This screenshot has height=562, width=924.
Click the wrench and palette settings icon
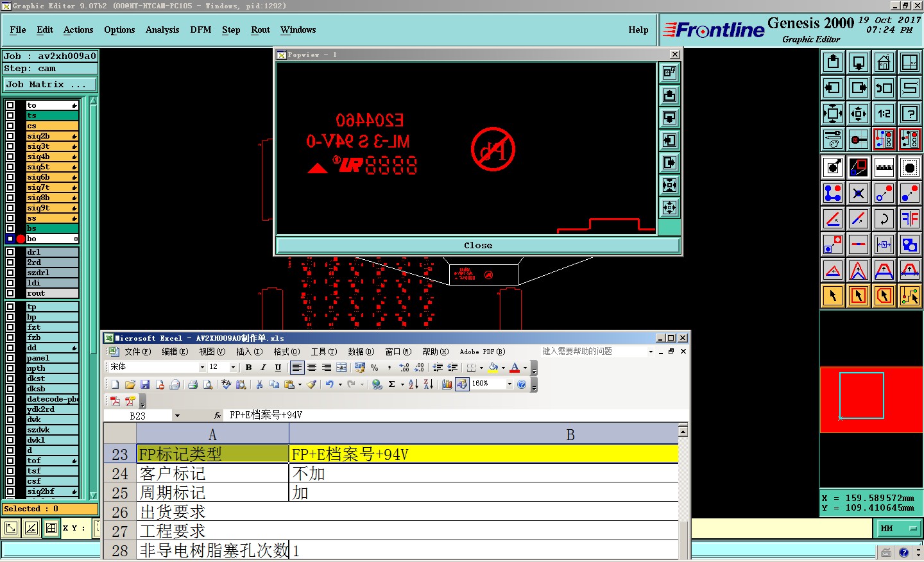coord(833,139)
